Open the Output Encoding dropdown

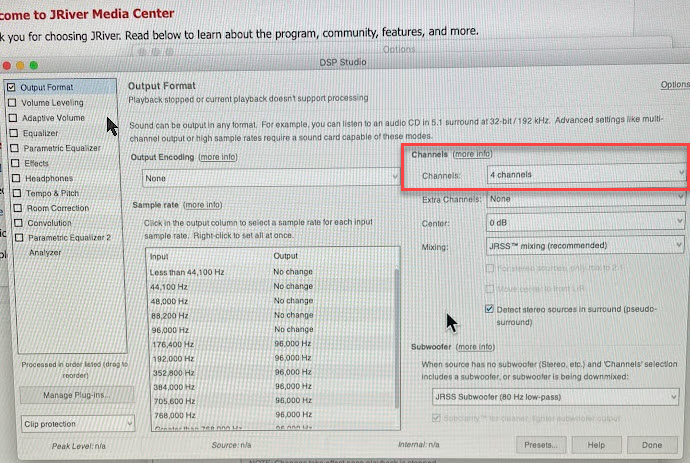[x=270, y=178]
